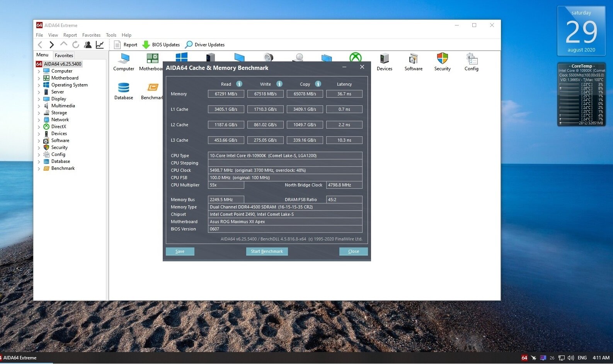Screen dimensions: 613x364
Task: Expand the Multimedia tree node
Action: [39, 106]
